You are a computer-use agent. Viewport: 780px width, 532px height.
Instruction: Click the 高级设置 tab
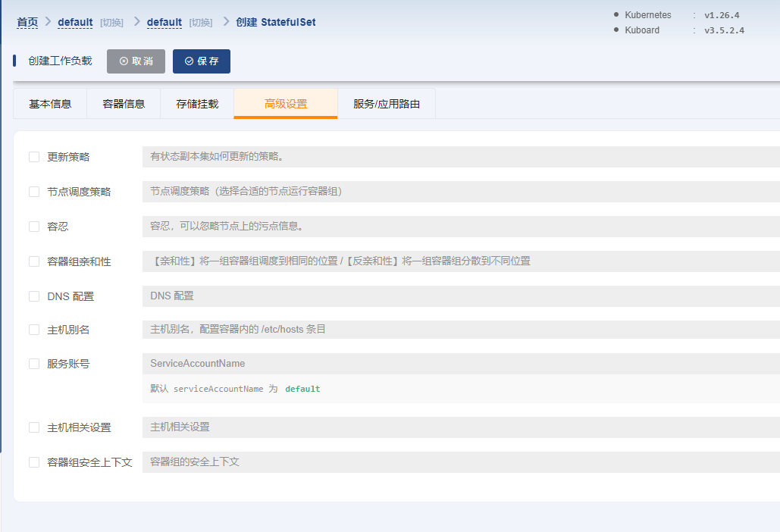286,104
